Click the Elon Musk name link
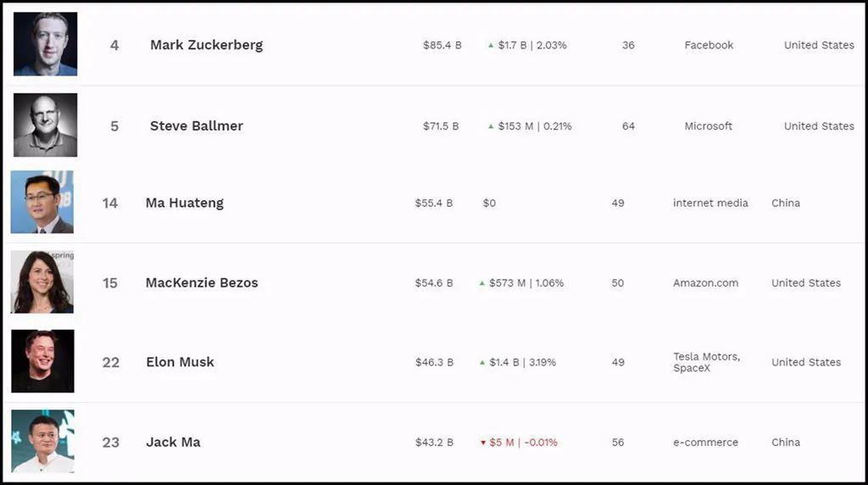This screenshot has height=485, width=868. point(180,362)
